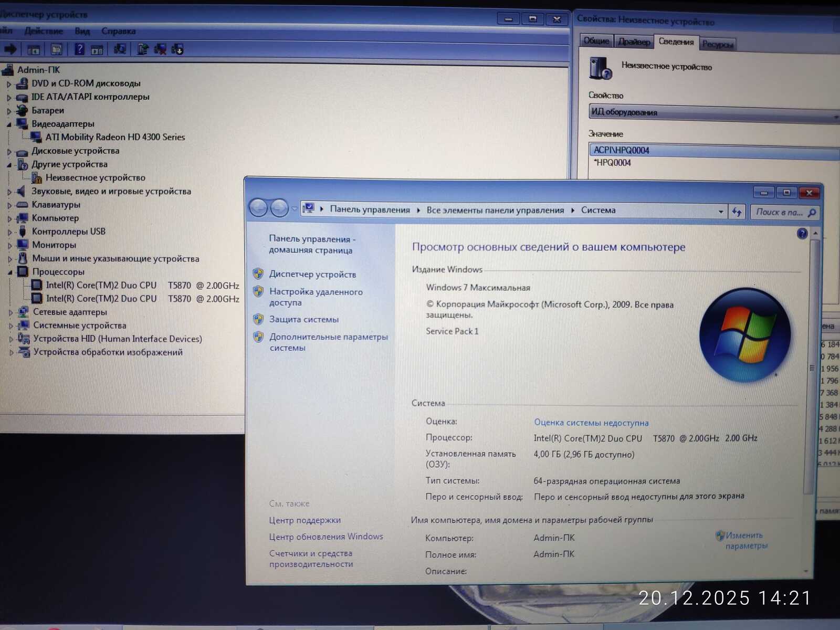Open the Центр обновления Windows link

(326, 537)
